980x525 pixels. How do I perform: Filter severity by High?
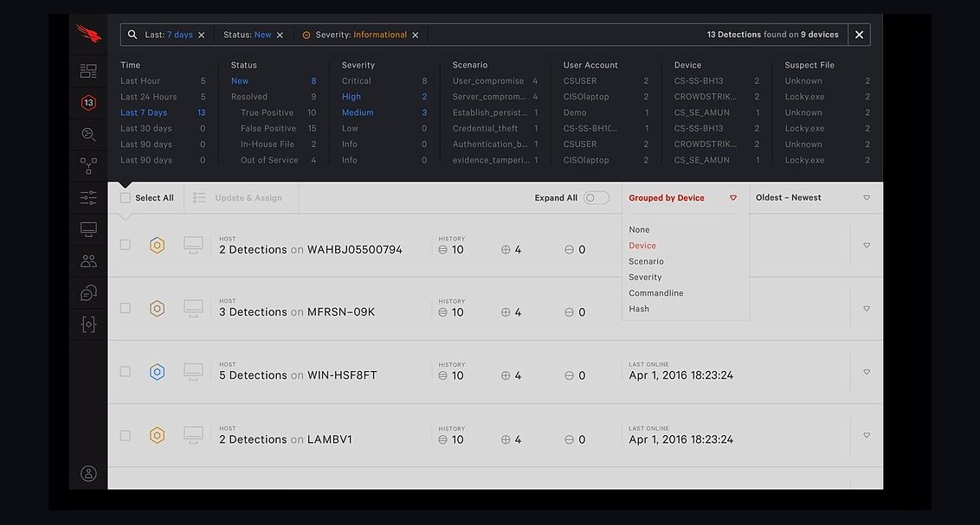[x=351, y=97]
